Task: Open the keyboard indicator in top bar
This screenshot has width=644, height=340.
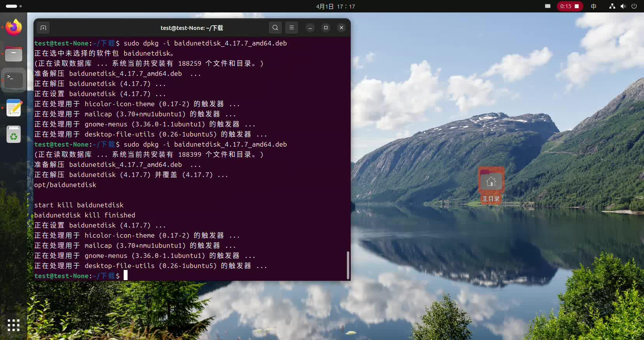Action: (x=548, y=6)
